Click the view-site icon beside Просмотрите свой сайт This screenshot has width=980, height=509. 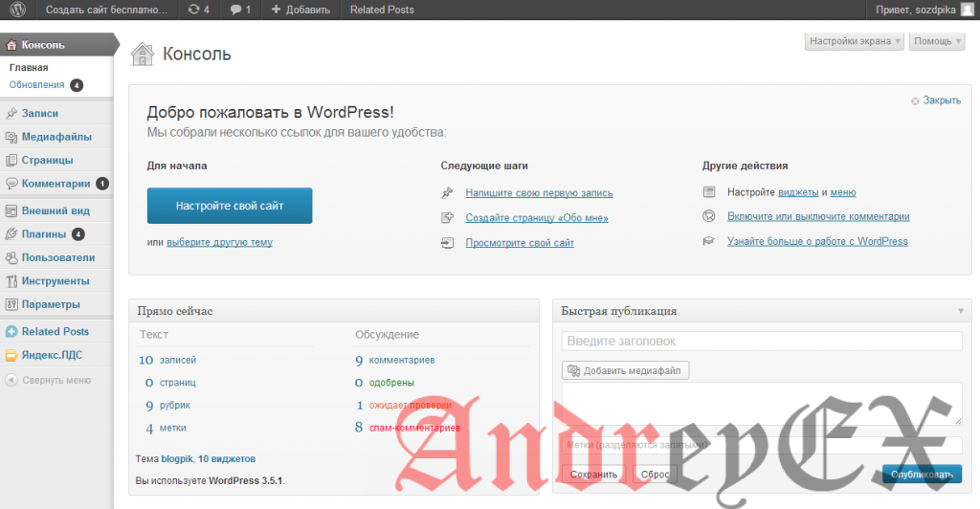tap(447, 243)
